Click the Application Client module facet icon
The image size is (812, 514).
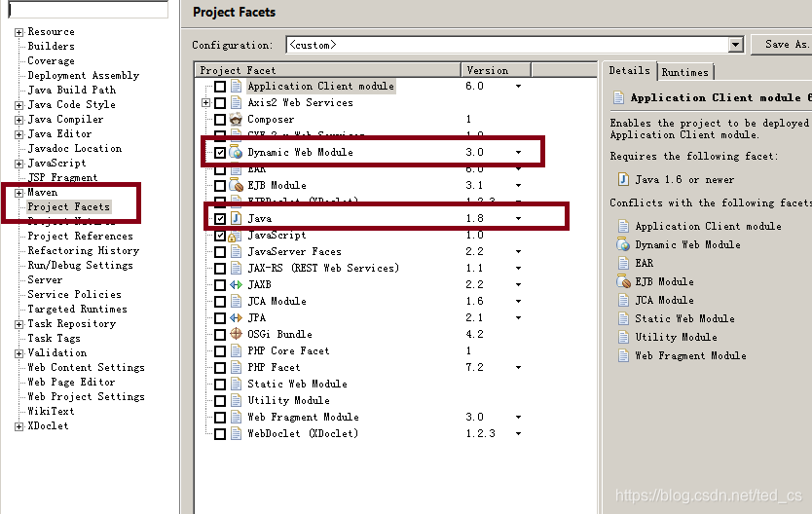coord(237,86)
